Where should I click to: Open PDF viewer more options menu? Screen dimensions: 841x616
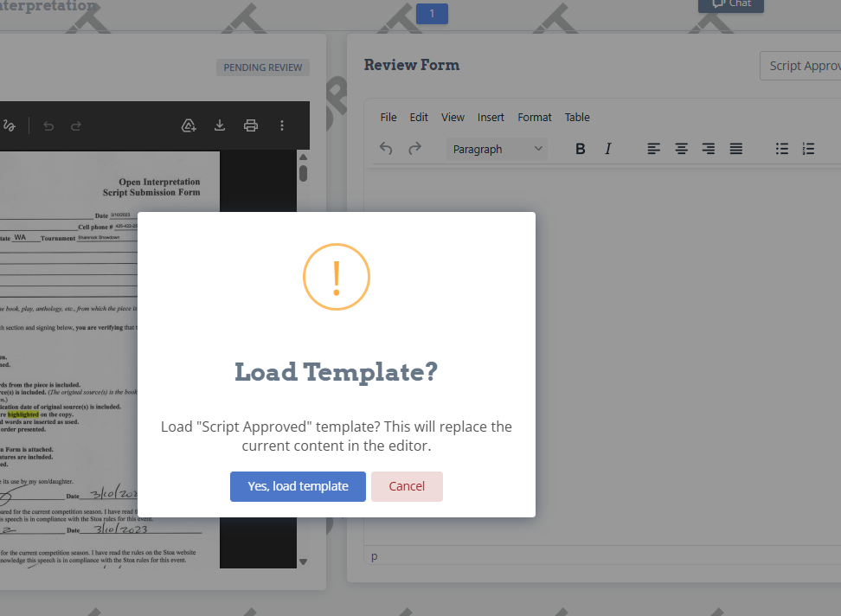tap(282, 125)
